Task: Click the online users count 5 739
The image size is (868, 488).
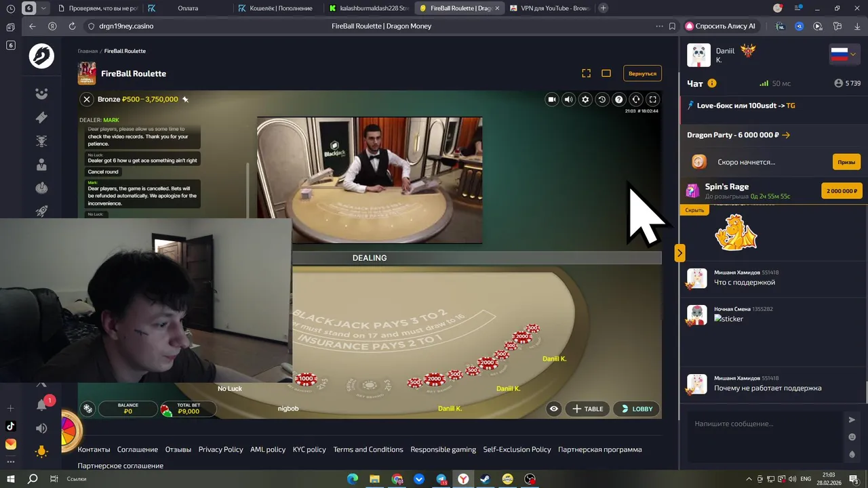Action: (847, 83)
